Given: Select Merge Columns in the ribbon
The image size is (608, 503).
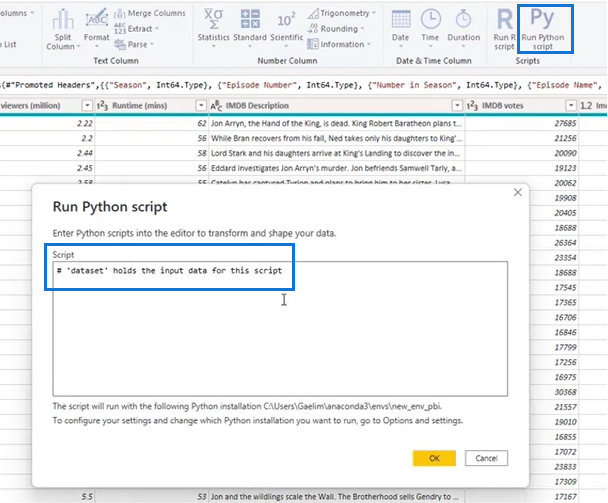Looking at the screenshot, I should (150, 13).
